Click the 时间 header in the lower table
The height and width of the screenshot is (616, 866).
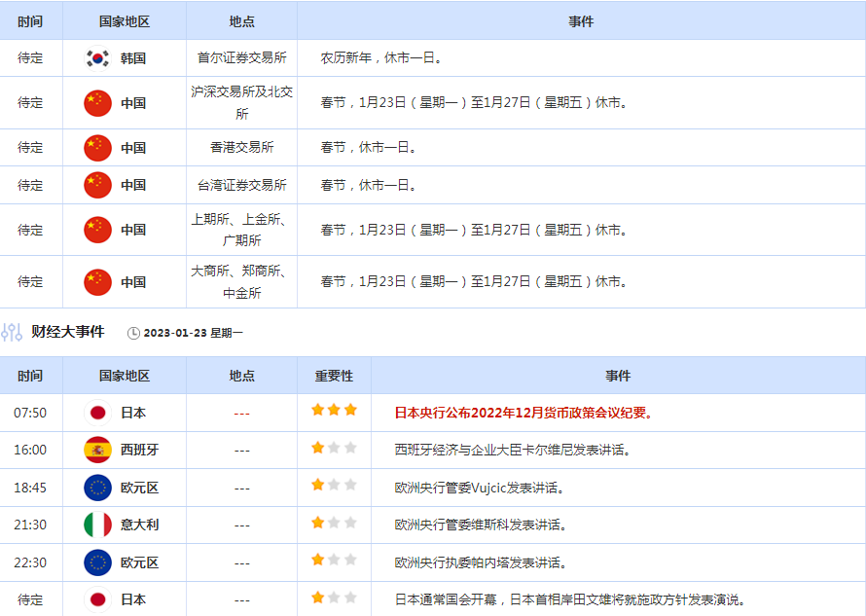click(x=30, y=376)
